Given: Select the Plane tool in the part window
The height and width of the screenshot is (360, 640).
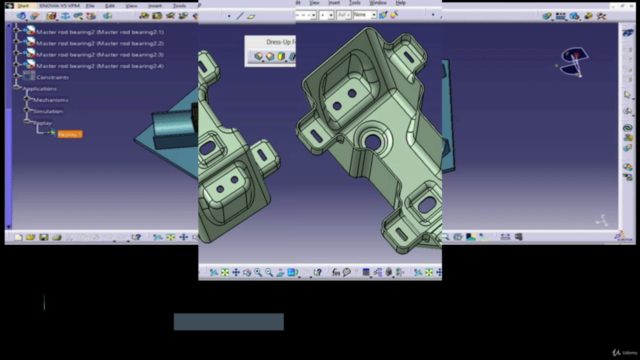Looking at the screenshot, I should click(x=251, y=16).
